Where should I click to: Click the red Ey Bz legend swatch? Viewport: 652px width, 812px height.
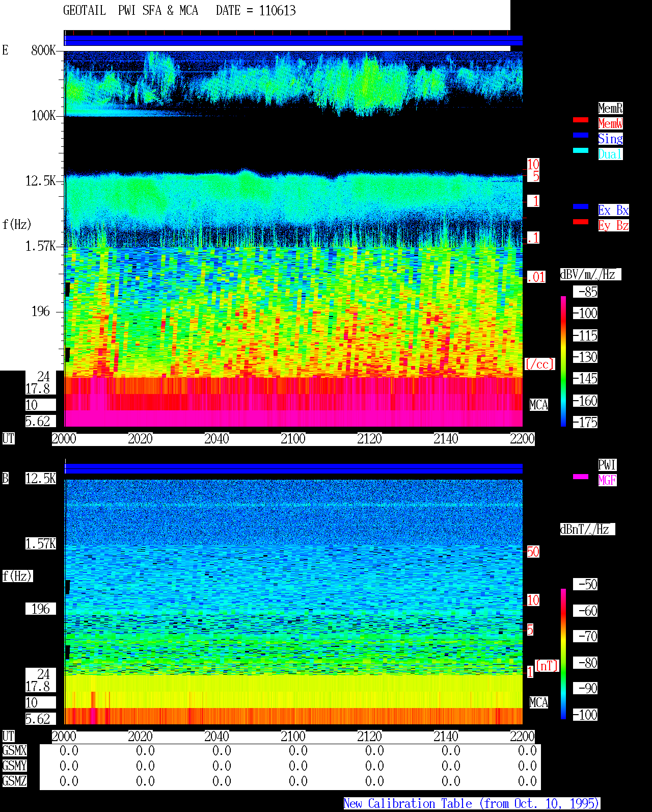click(x=581, y=222)
